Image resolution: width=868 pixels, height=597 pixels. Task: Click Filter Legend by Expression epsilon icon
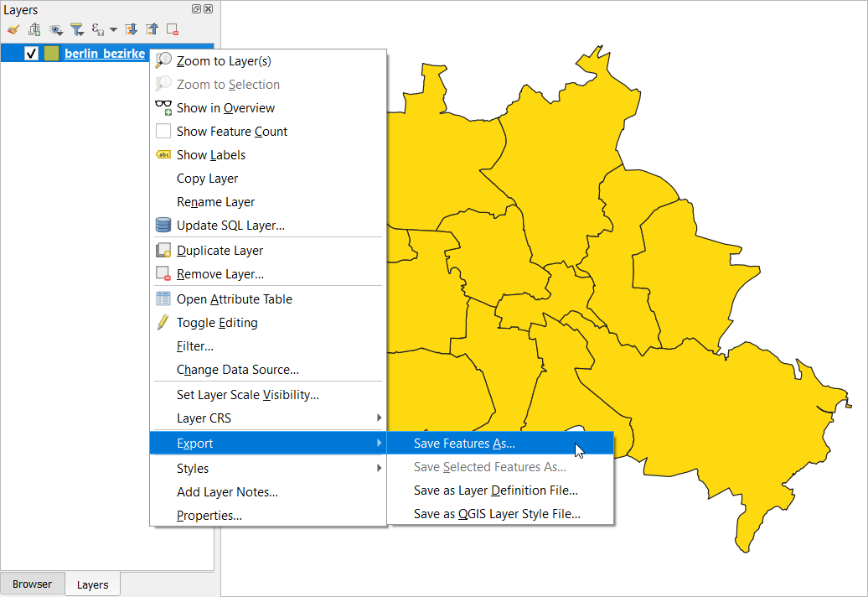[x=97, y=29]
